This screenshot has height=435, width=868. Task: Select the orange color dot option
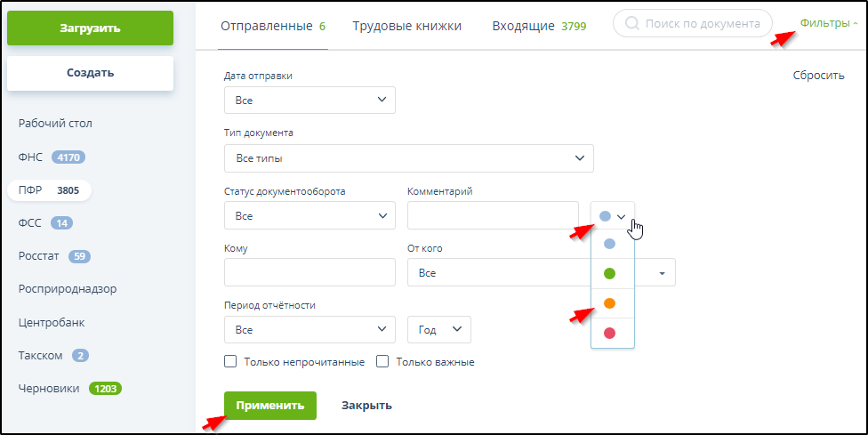[x=609, y=303]
